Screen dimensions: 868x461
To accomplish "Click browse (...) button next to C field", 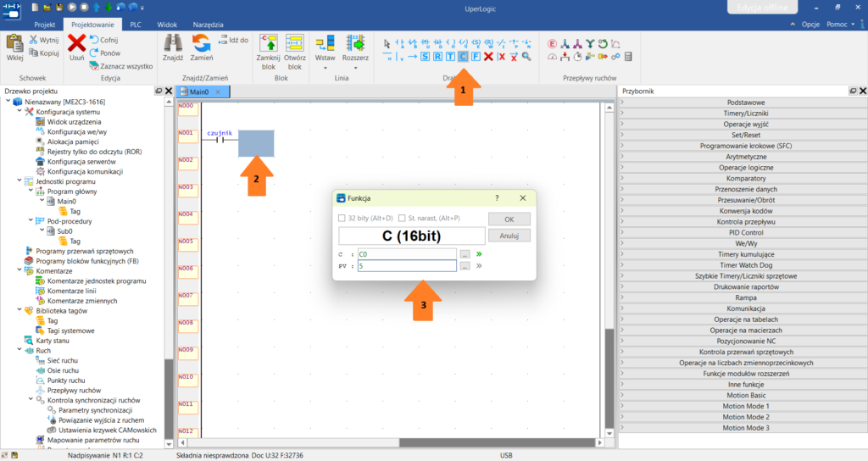I will 465,254.
